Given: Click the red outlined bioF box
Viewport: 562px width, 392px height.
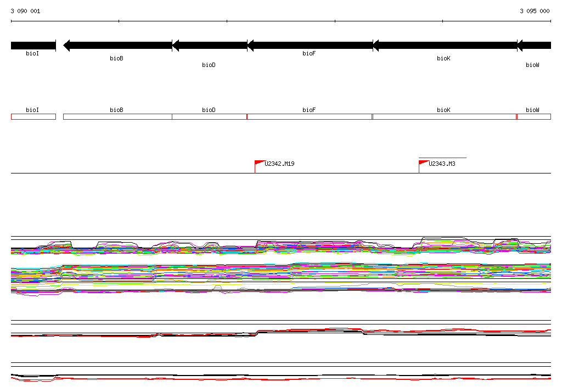Looking at the screenshot, I should click(310, 116).
